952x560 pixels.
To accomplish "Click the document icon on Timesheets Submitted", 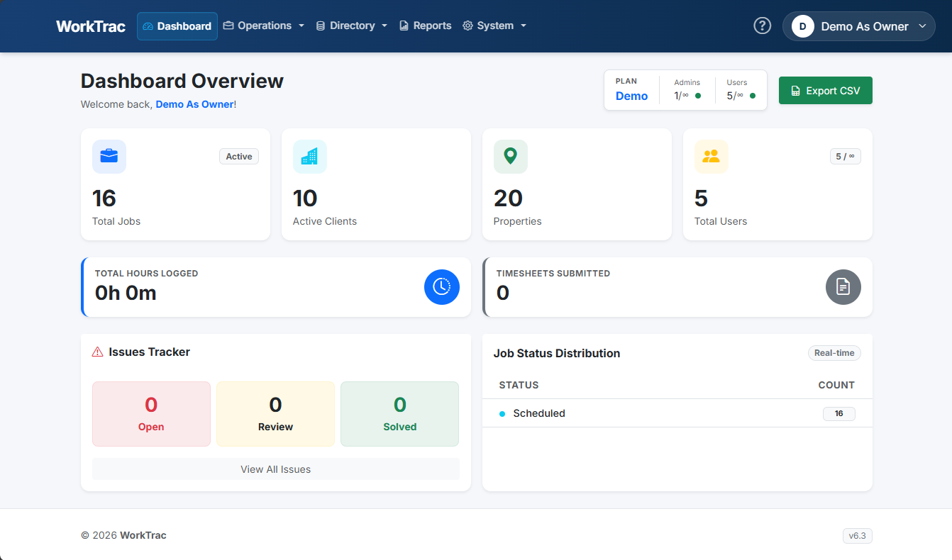I will (843, 287).
